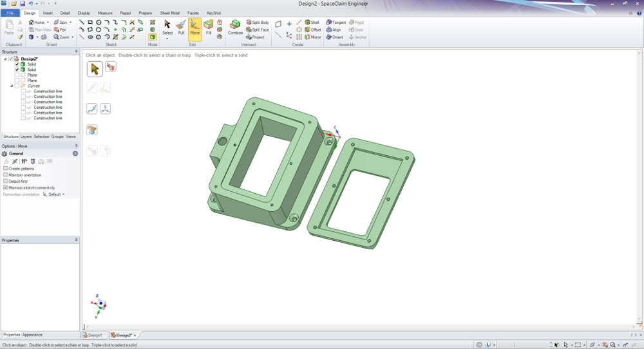Click the Split Body tool
The width and height of the screenshot is (644, 349).
[x=258, y=23]
